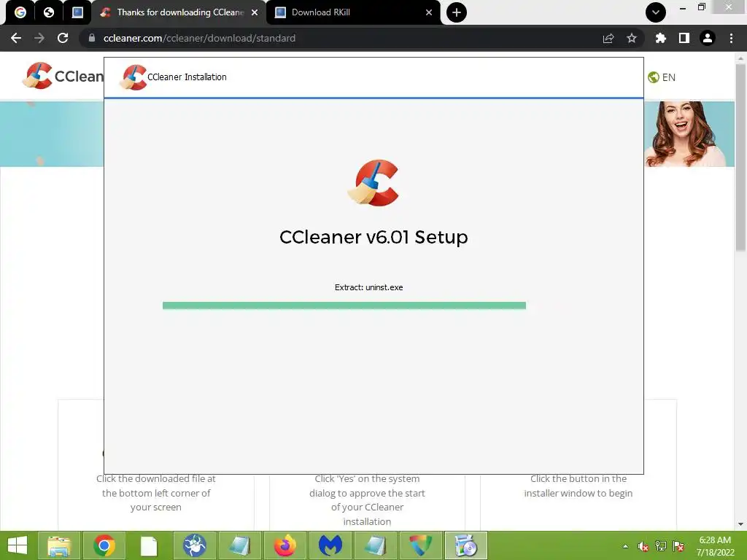Toggle the browser side panel
This screenshot has width=747, height=560.
click(x=684, y=38)
